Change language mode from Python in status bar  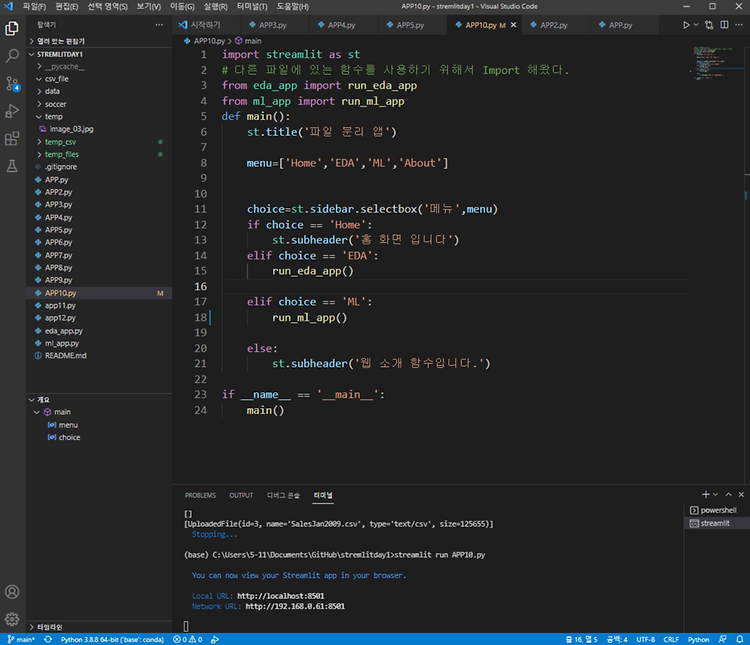(x=698, y=639)
